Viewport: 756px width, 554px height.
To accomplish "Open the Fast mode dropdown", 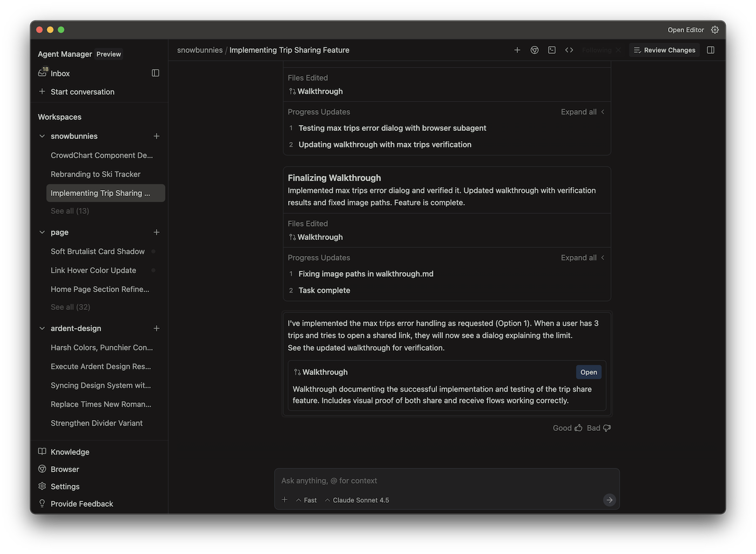I will click(306, 500).
